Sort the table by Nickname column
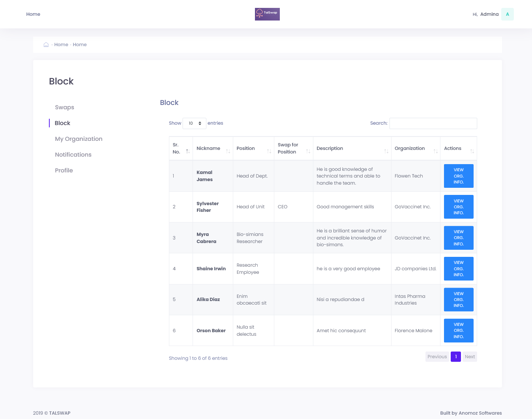 pos(208,148)
